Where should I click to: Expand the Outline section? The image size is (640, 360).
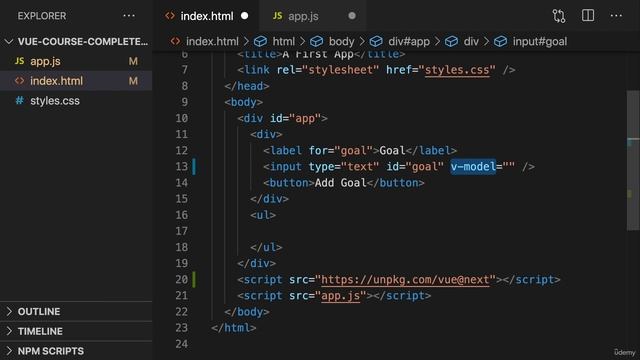[x=76, y=311]
